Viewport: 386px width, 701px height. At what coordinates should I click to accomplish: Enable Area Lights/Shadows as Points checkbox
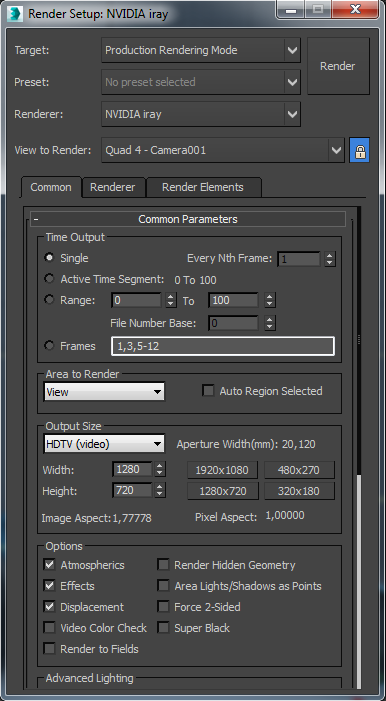click(x=163, y=586)
